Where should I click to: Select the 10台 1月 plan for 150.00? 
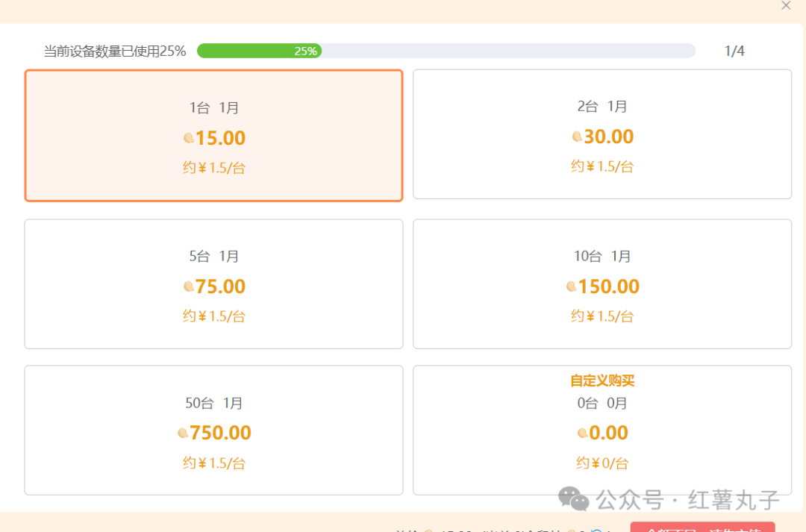602,284
